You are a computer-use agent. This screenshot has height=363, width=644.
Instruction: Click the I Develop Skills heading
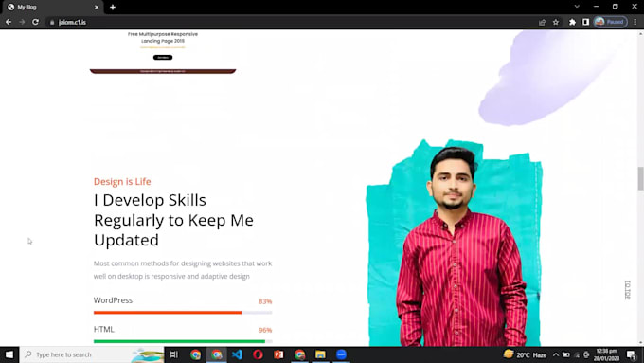click(x=173, y=220)
